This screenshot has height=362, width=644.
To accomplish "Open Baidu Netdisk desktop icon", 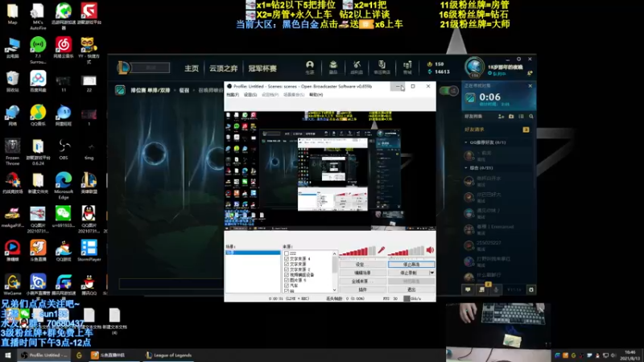I will (x=38, y=82).
